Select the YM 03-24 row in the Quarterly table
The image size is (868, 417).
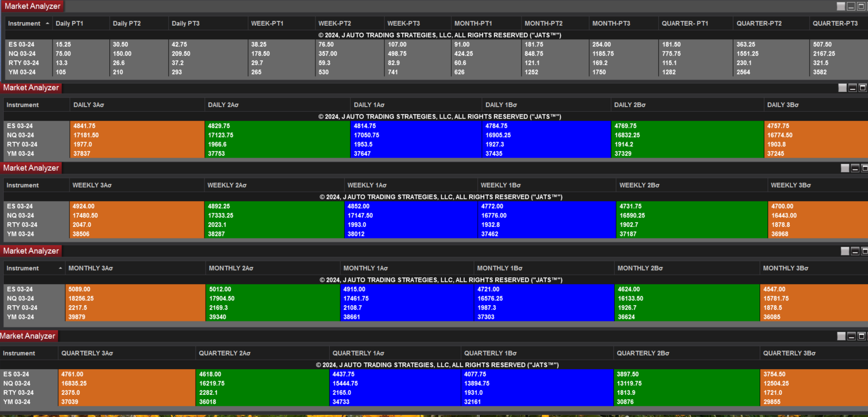point(434,402)
